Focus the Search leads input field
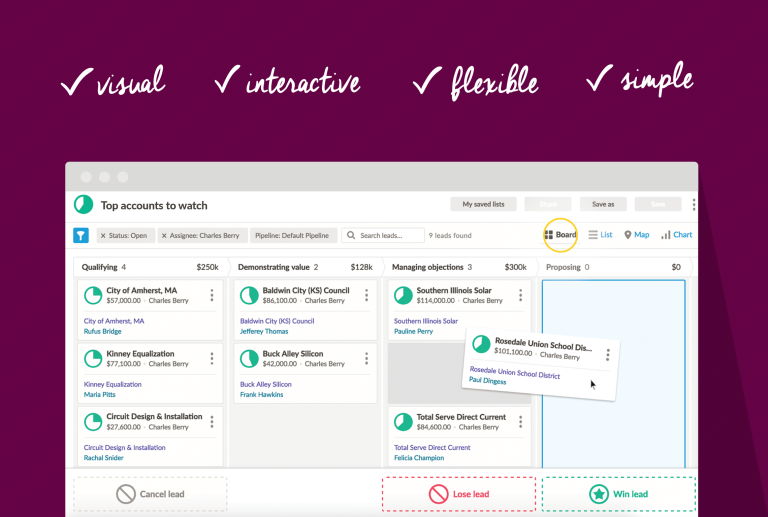Screen dimensions: 768x517 coord(383,235)
